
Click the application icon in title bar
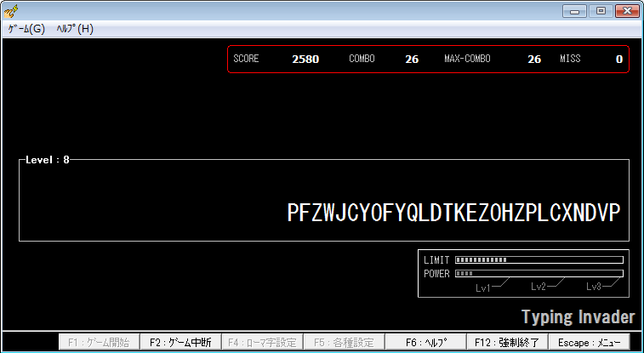[11, 12]
